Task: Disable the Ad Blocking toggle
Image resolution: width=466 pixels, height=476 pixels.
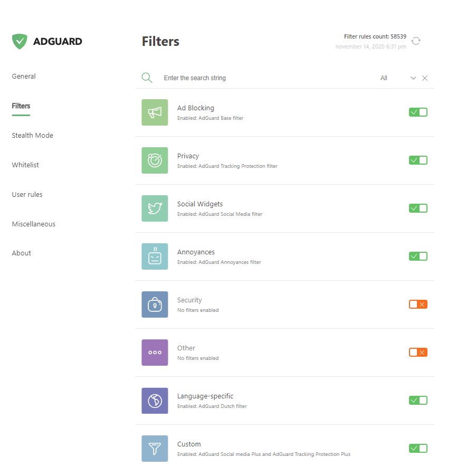Action: pos(418,112)
